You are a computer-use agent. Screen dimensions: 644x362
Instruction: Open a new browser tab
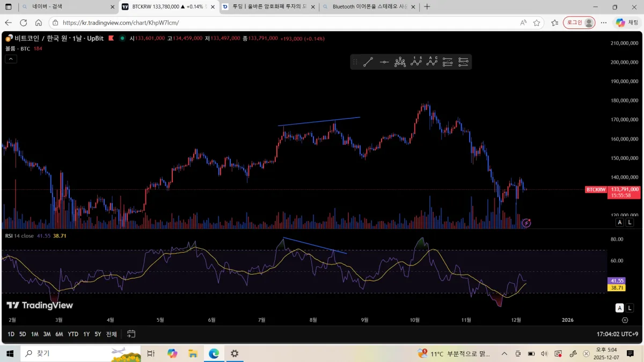tap(427, 7)
